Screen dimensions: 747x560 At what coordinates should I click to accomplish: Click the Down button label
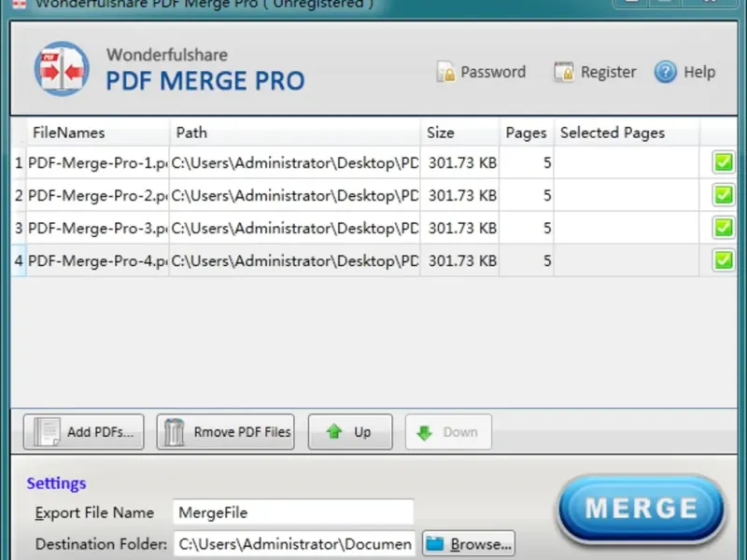[x=460, y=432]
